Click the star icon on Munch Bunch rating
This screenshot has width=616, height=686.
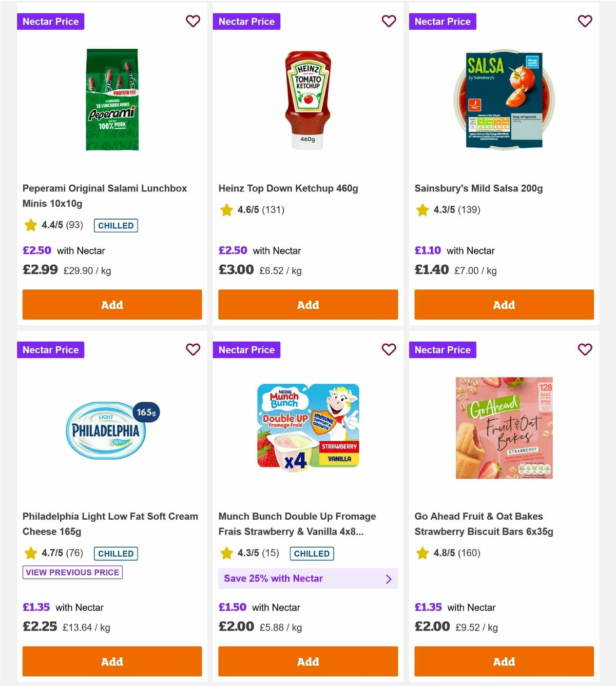[x=226, y=553]
